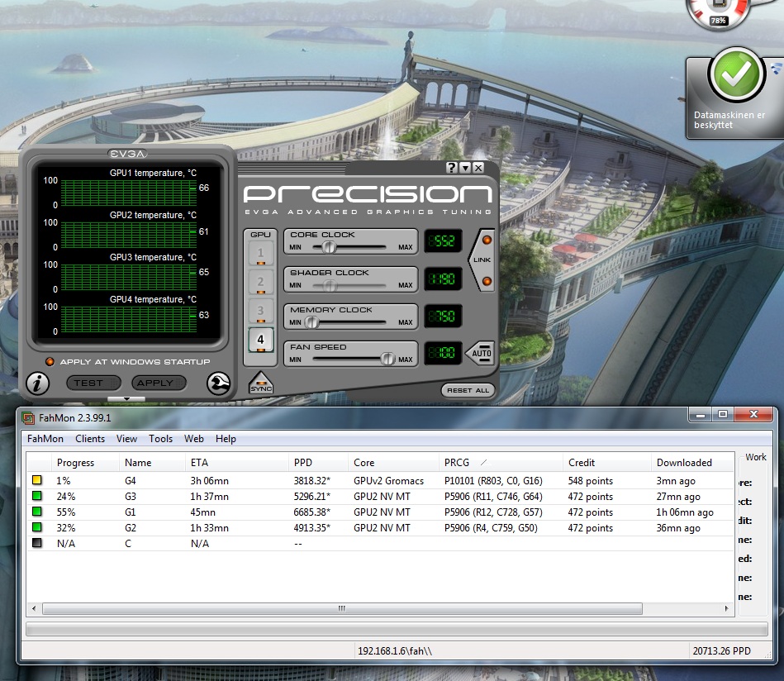The height and width of the screenshot is (681, 784).
Task: Open the Help menu
Action: coord(226,439)
